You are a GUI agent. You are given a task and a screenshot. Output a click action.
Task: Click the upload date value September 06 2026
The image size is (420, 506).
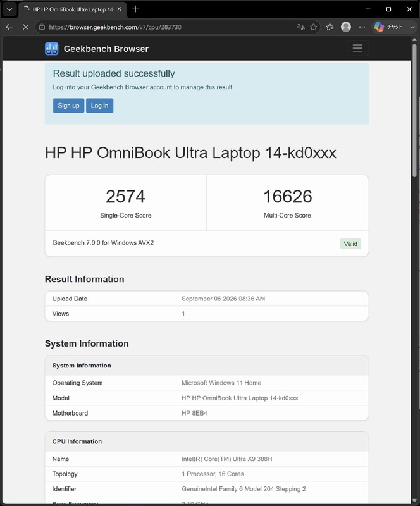point(223,299)
